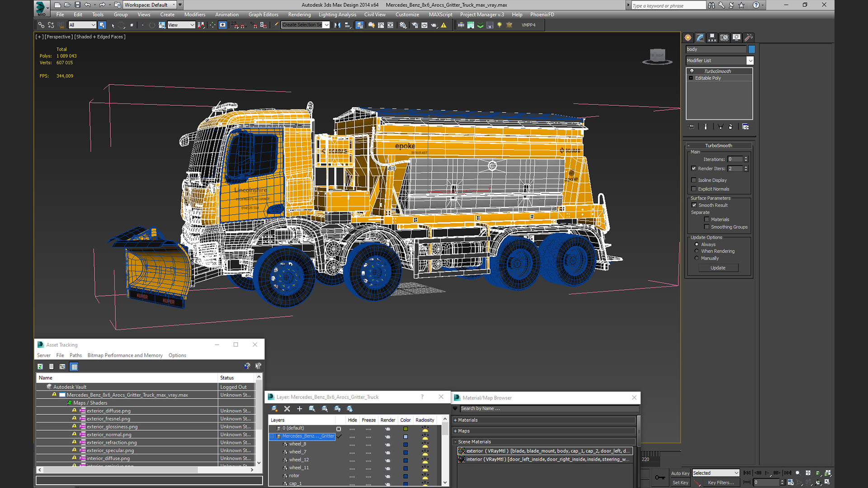This screenshot has height=488, width=868.
Task: Click Refresh icon in Asset Tracking toolbar
Action: [x=40, y=366]
